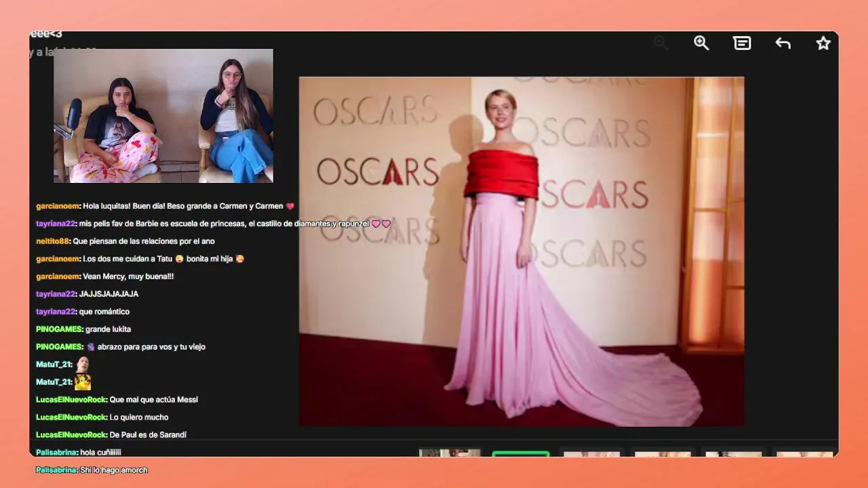
Task: Click Palisabrina's 'Shi lo hago amorch' message
Action: [92, 470]
